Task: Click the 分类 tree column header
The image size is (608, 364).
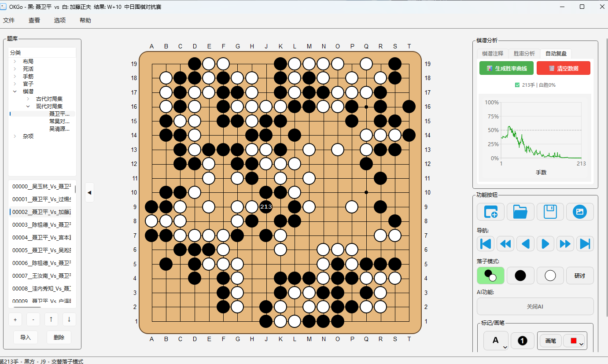Action: 42,53
